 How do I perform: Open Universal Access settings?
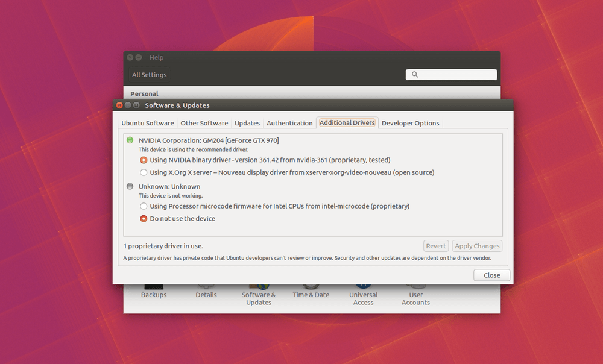(x=364, y=297)
